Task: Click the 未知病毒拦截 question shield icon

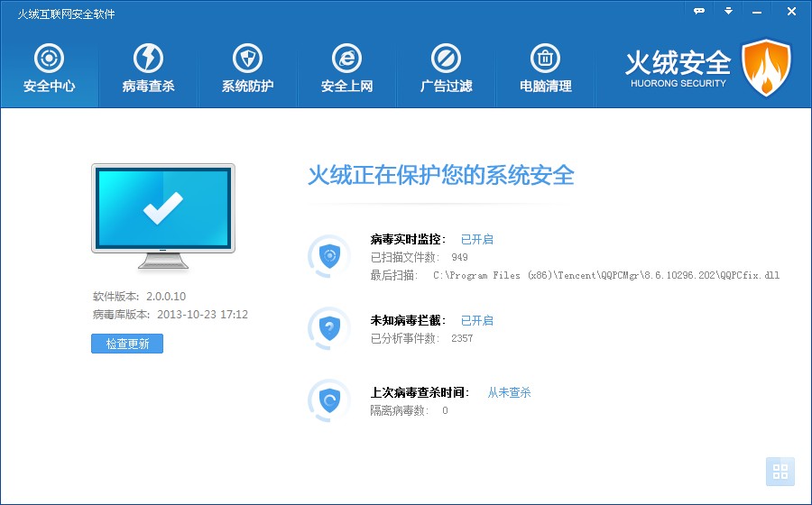Action: tap(329, 328)
